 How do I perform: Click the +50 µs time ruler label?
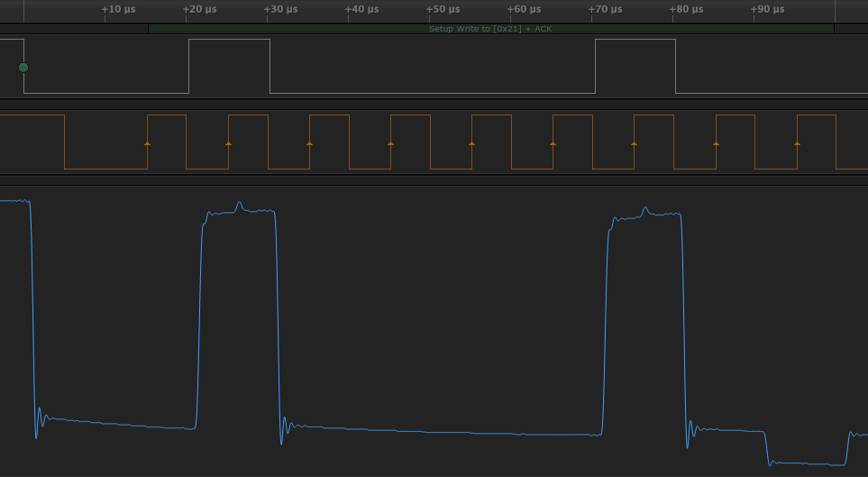(443, 9)
